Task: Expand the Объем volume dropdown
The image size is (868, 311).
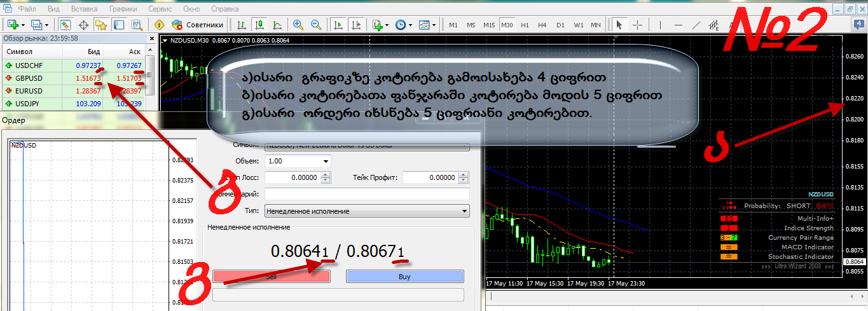Action: click(x=326, y=161)
